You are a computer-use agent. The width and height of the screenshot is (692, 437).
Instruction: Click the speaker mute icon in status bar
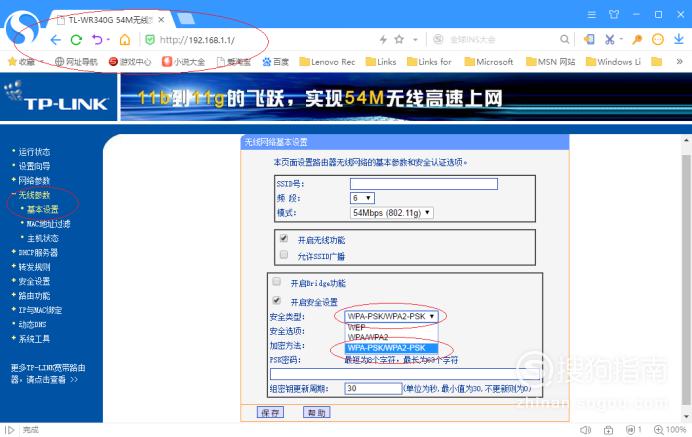pos(585,429)
